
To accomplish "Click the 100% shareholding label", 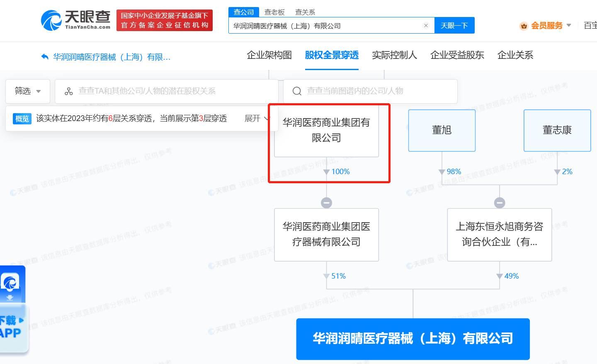I will pos(340,172).
